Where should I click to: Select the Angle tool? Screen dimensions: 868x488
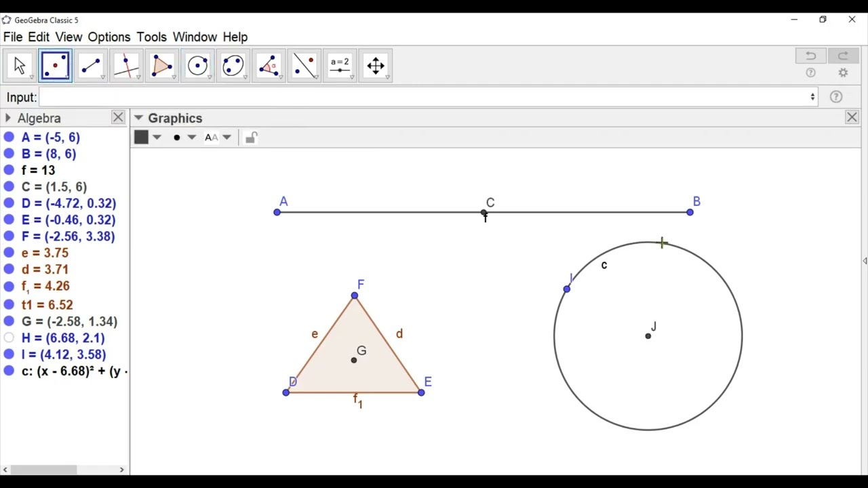[x=269, y=66]
